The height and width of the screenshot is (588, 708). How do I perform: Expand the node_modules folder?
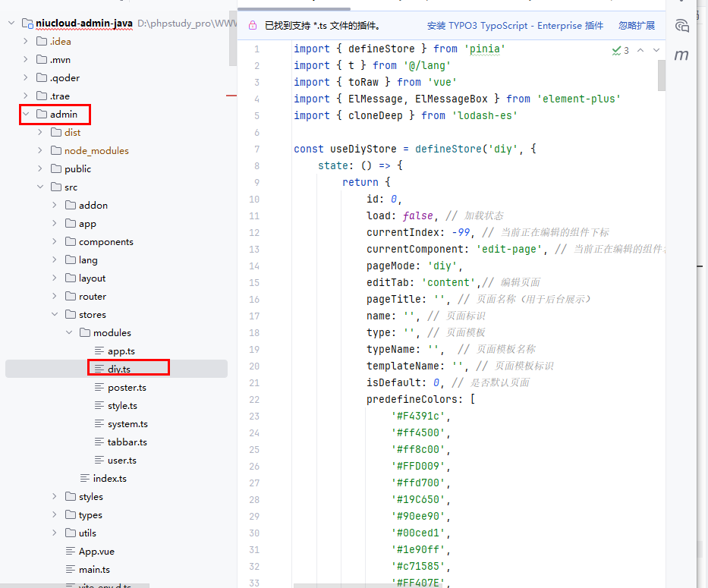pos(40,151)
